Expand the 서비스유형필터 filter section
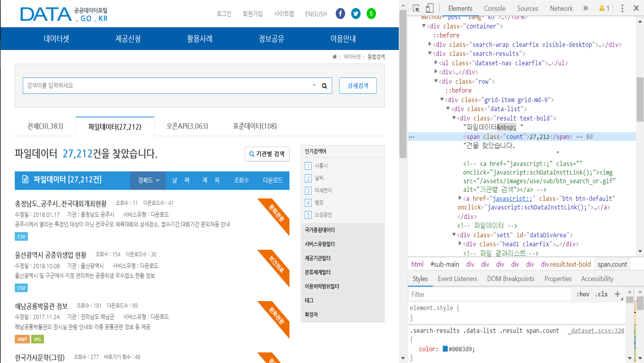The width and height of the screenshot is (644, 363). pos(342,244)
